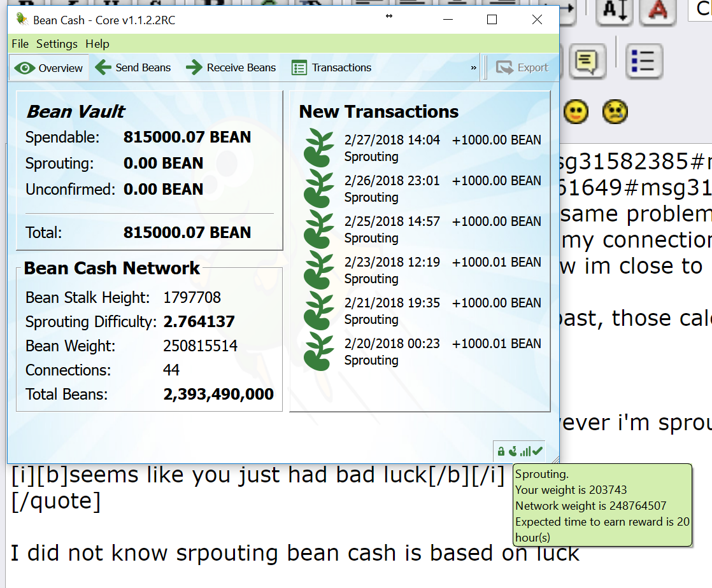This screenshot has width=712, height=588.
Task: Click Total 815000.07 BEAN value
Action: (187, 232)
